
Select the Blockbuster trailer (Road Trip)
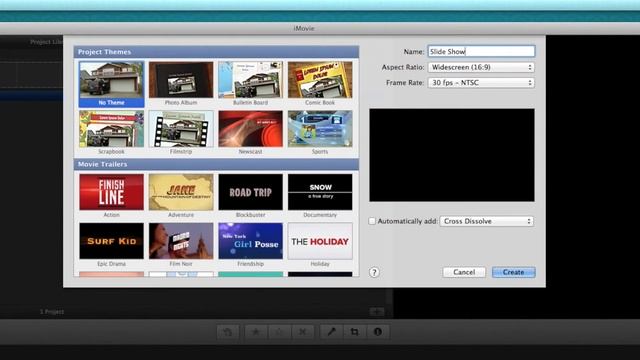coord(250,192)
